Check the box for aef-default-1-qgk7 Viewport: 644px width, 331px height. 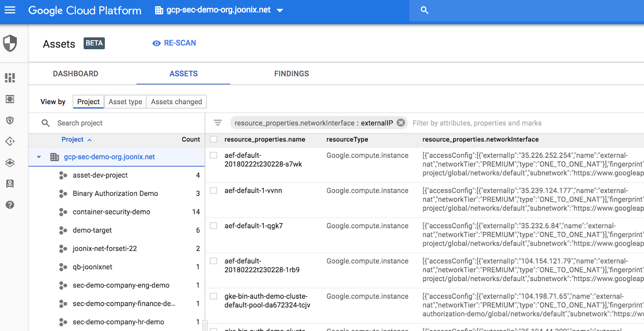point(214,226)
